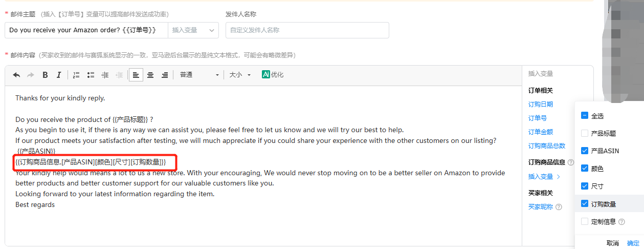Insert the 订单金额 variable
This screenshot has width=644, height=249.
pos(540,132)
